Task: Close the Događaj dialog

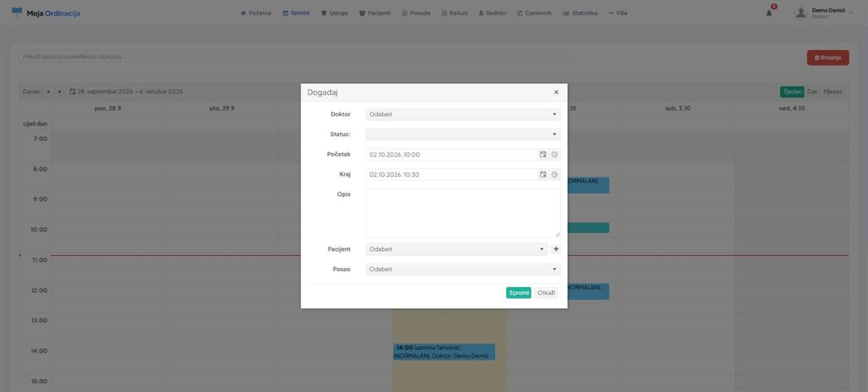Action: tap(556, 92)
